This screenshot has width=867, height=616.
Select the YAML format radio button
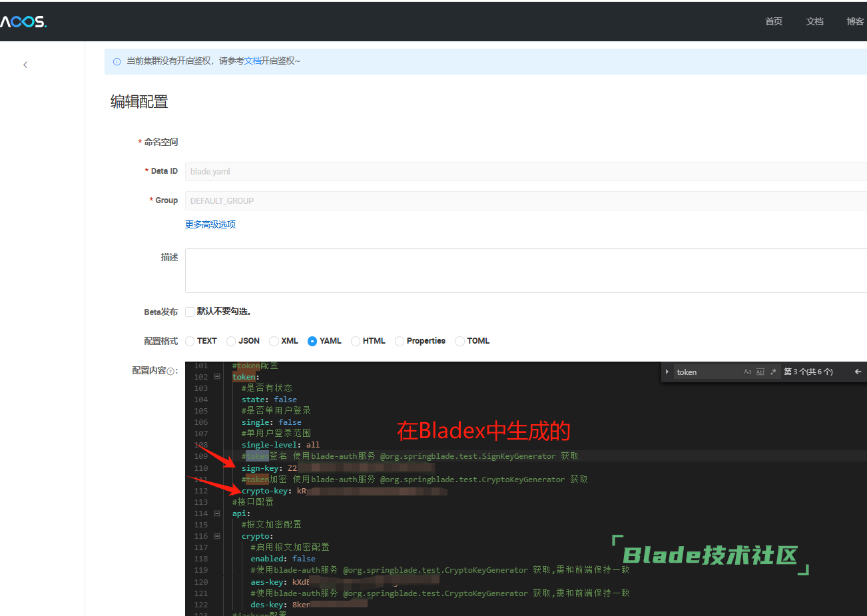pyautogui.click(x=312, y=341)
